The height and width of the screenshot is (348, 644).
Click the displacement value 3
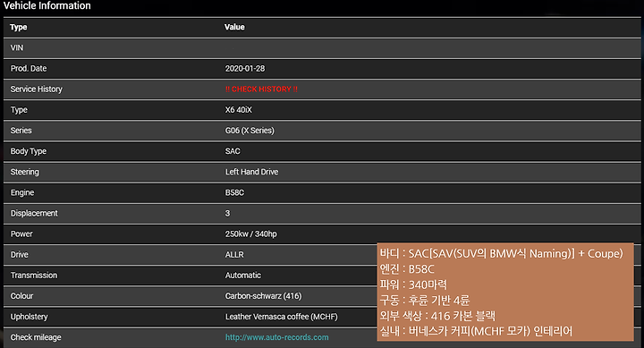coord(227,213)
